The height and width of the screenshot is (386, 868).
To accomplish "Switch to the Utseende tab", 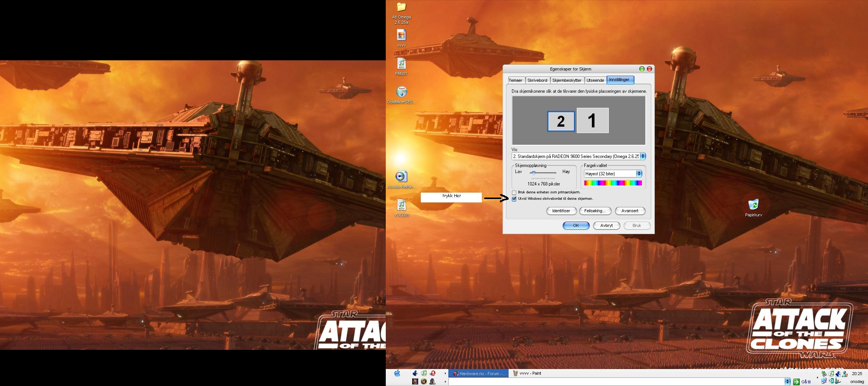I will click(595, 80).
